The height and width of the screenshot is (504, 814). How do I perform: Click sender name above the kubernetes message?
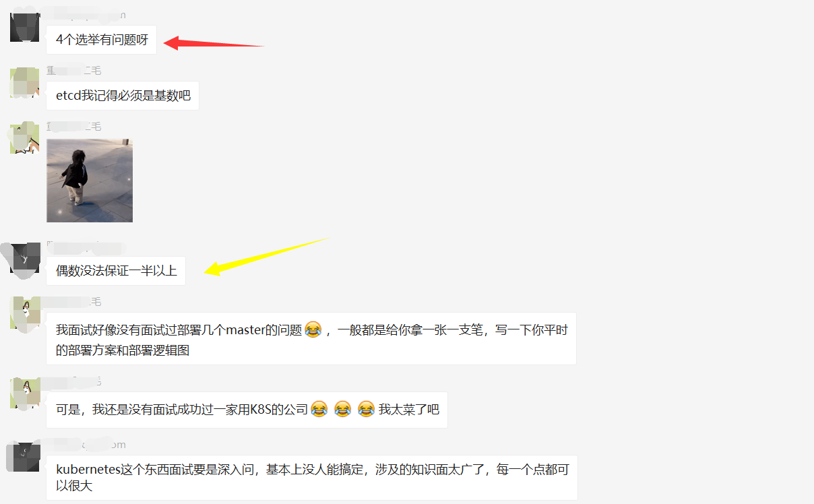tap(86, 445)
